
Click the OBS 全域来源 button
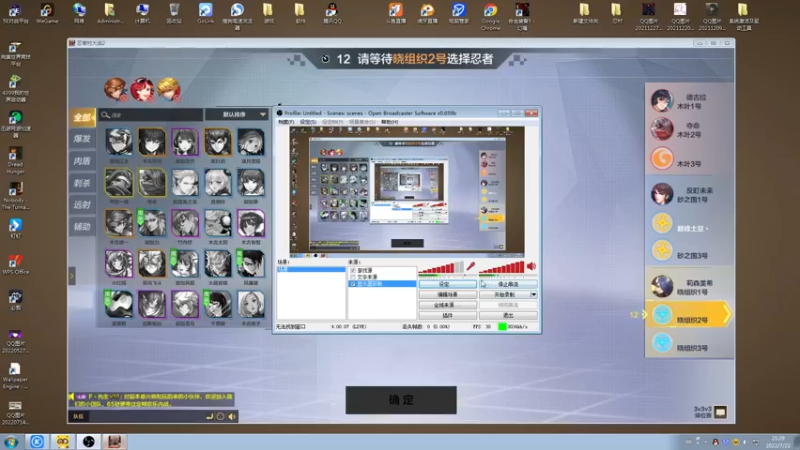447,305
